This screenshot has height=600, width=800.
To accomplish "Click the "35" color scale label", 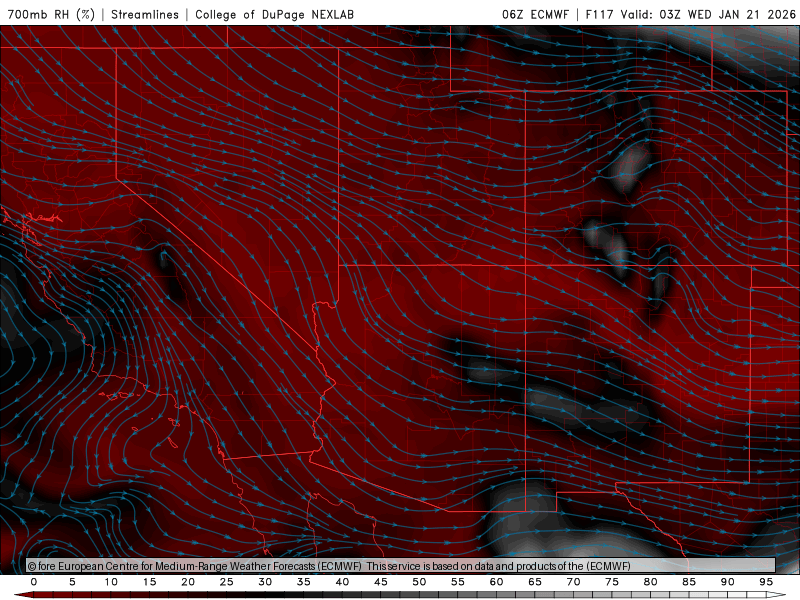I will tap(304, 582).
